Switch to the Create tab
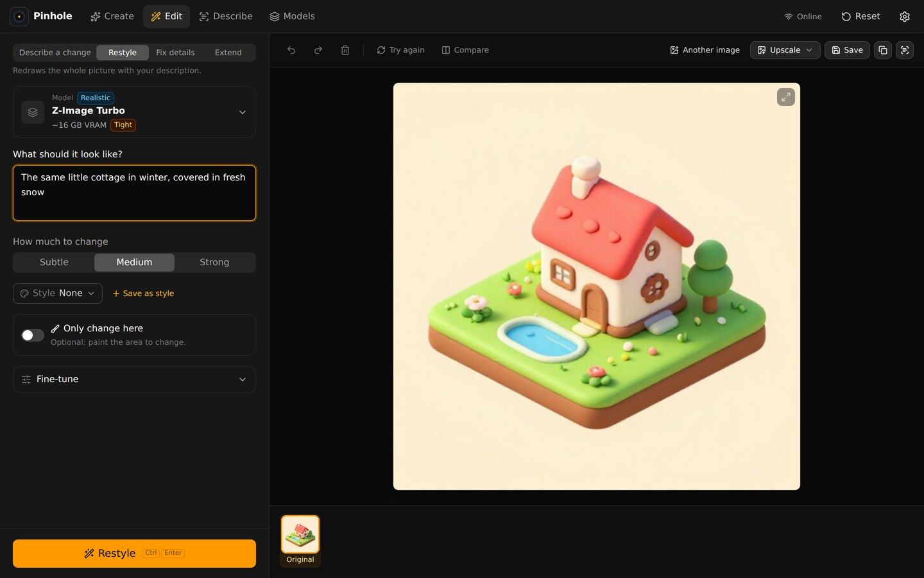Image resolution: width=924 pixels, height=578 pixels. point(112,17)
